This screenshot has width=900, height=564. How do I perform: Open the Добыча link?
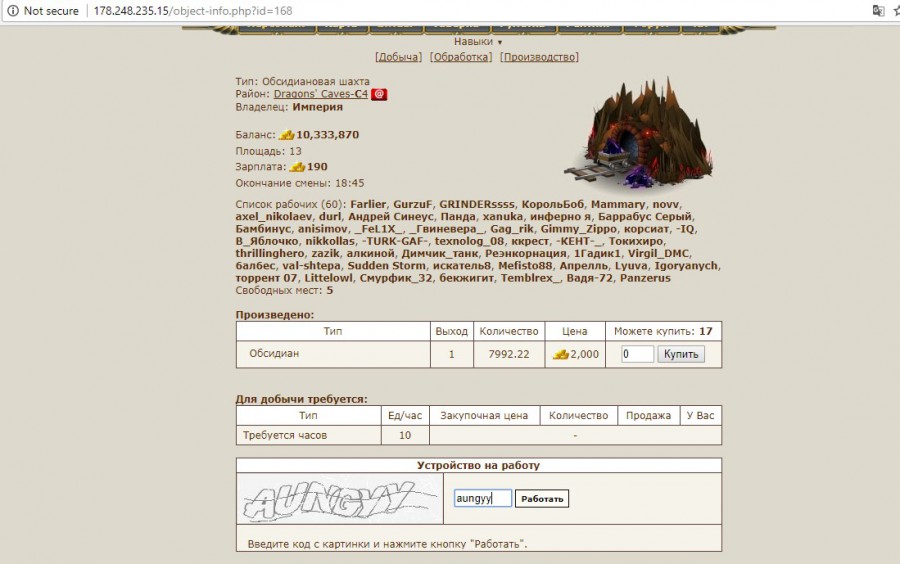[398, 57]
